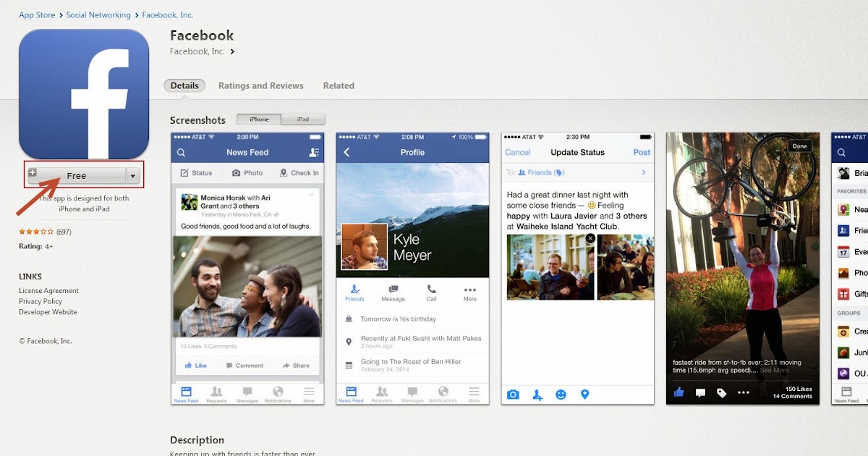Click the Description heading
Image resolution: width=868 pixels, height=456 pixels.
point(197,440)
